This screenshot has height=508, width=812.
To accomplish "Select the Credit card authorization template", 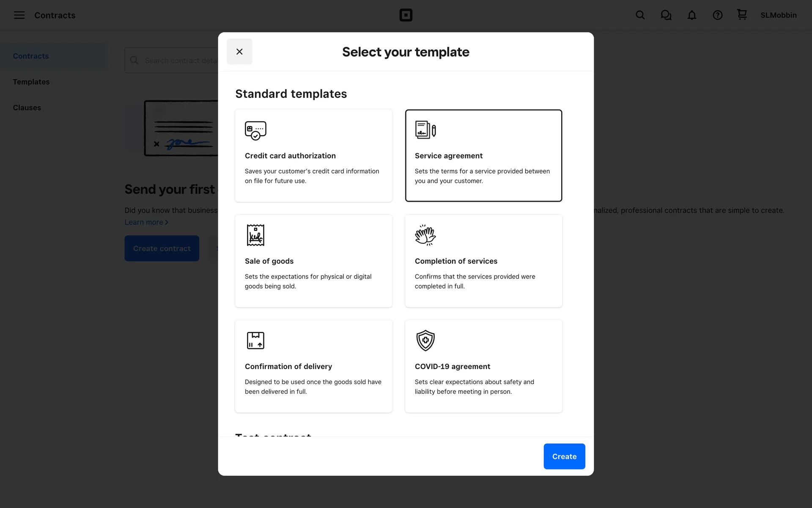I will tap(313, 155).
